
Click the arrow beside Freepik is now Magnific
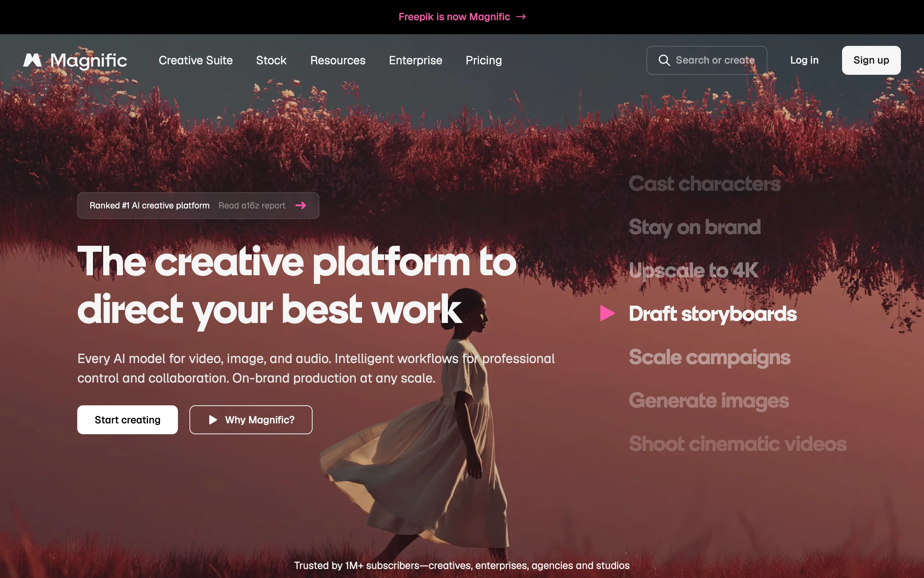[521, 17]
